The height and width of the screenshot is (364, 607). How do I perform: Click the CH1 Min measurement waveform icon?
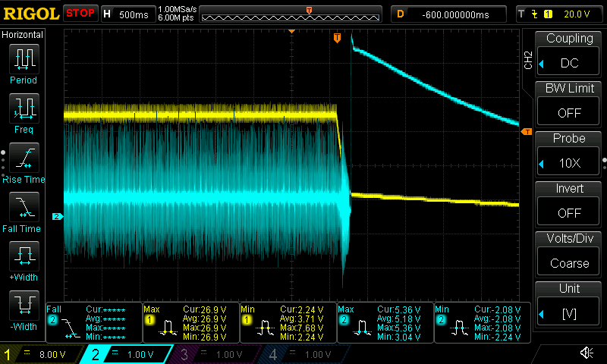click(x=265, y=328)
